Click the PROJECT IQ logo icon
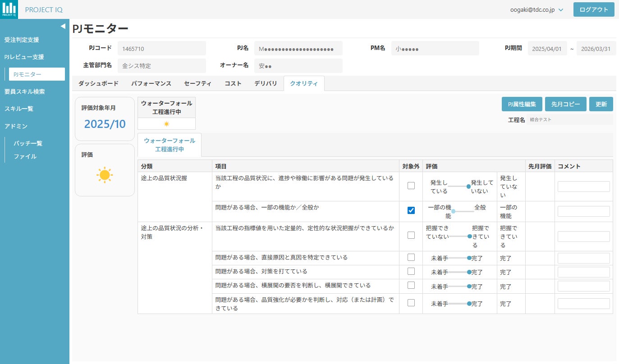Screen dimensions: 619x364 tap(9, 9)
